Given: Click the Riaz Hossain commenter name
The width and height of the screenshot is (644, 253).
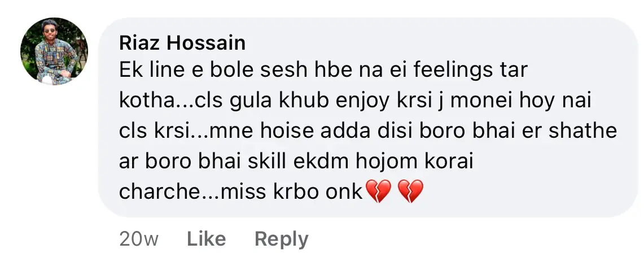Looking at the screenshot, I should 182,43.
